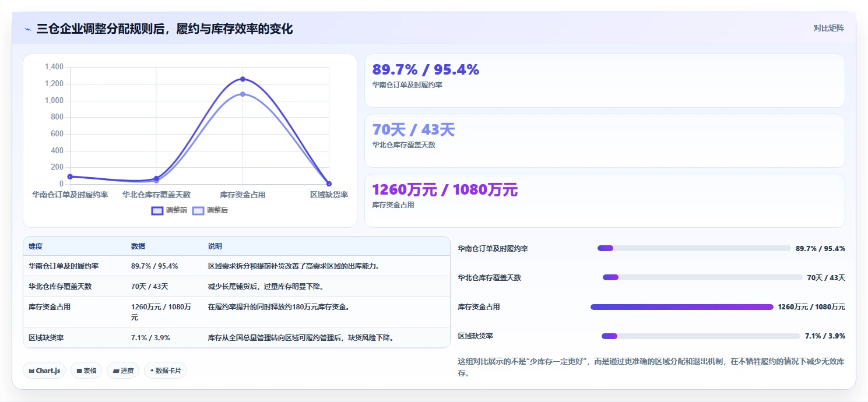Click table value 70天 / 43天
The image size is (868, 402).
point(150,286)
